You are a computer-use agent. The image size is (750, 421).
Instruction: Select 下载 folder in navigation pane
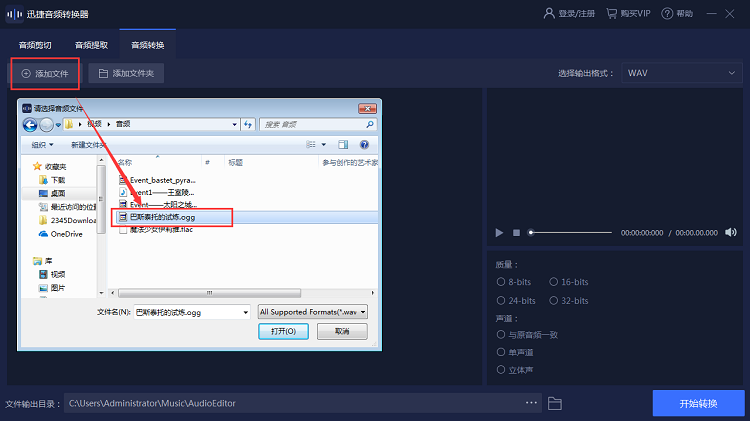[52, 180]
